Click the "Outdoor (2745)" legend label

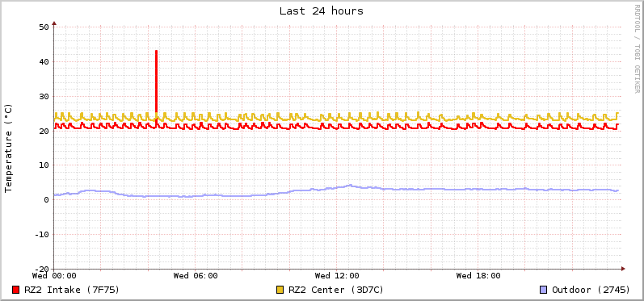pyautogui.click(x=591, y=290)
